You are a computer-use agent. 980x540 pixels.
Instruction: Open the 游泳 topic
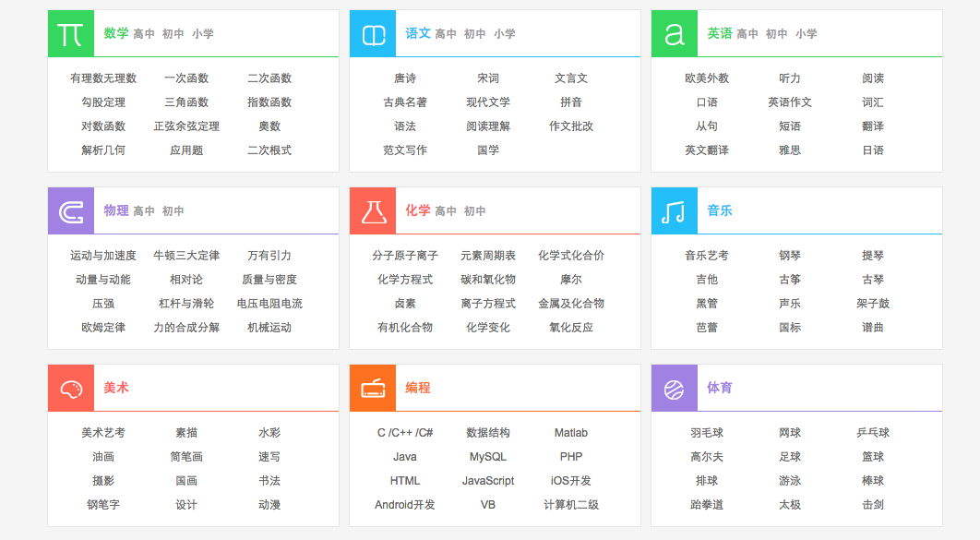[x=790, y=481]
